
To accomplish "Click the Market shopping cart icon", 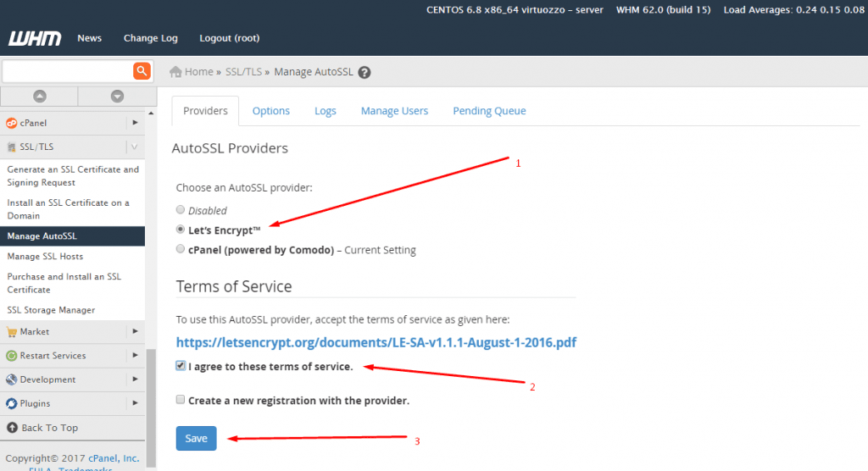I will coord(12,332).
